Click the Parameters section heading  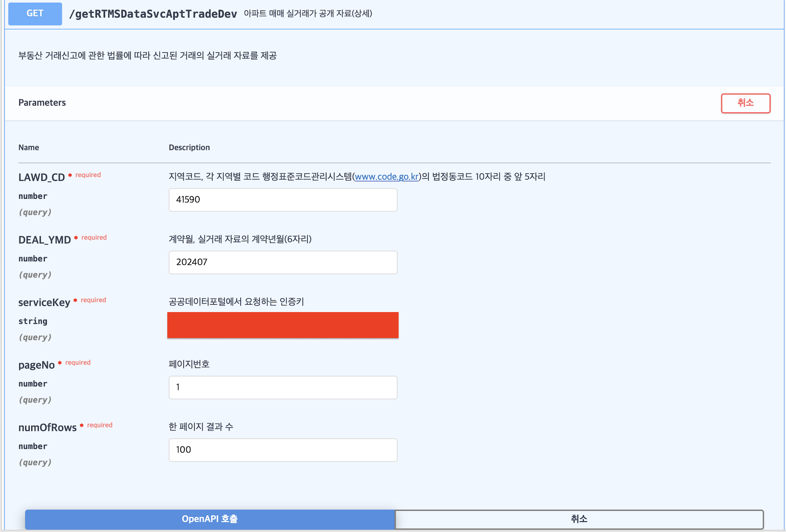pyautogui.click(x=42, y=103)
